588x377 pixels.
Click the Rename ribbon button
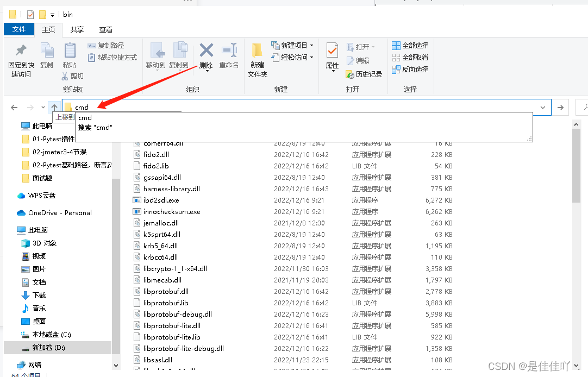point(229,55)
